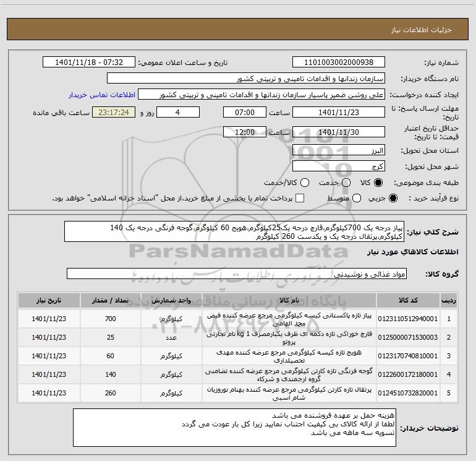
Task: Click quantity 700 in the onion row
Action: (x=111, y=319)
